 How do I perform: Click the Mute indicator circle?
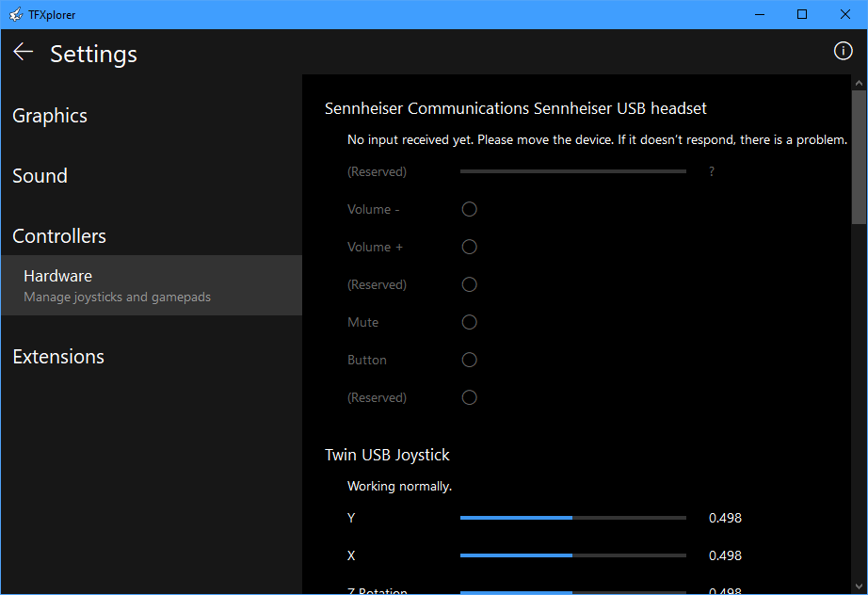(469, 322)
